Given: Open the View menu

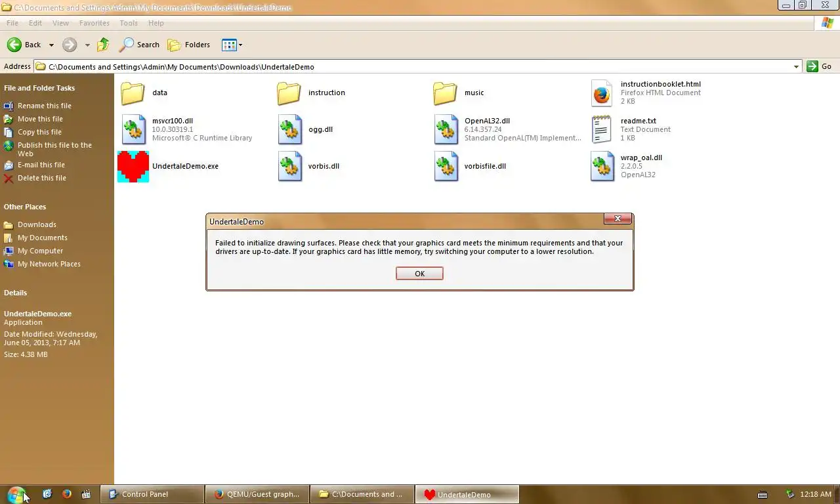Looking at the screenshot, I should click(x=60, y=23).
